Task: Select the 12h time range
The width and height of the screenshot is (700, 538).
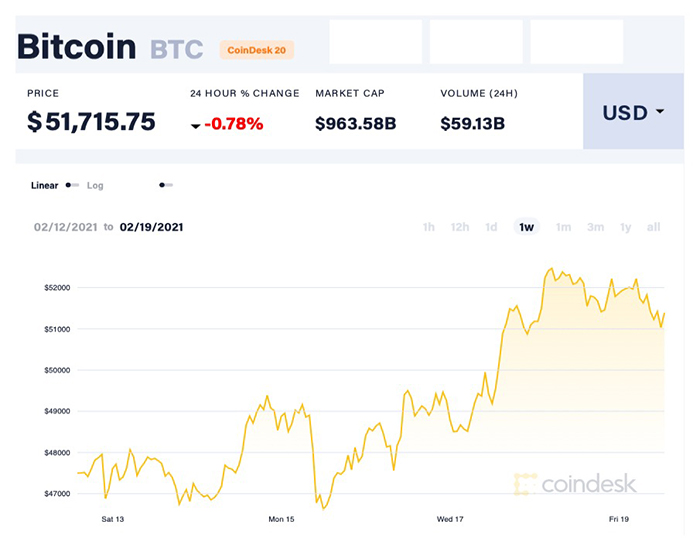Action: click(460, 227)
